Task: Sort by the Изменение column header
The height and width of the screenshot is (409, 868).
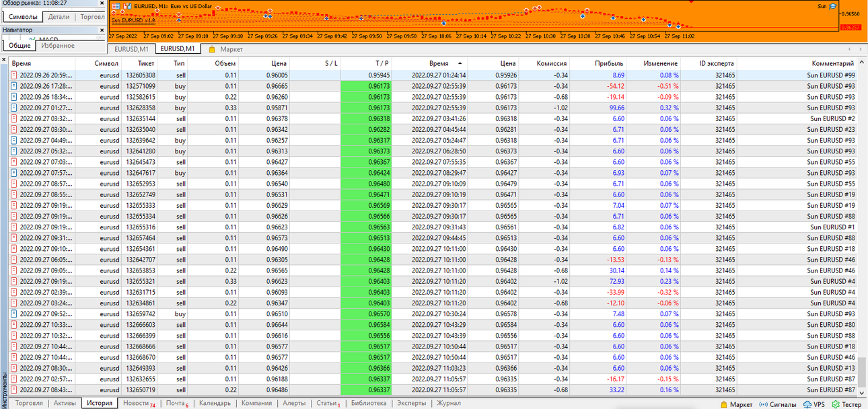Action: (654, 63)
